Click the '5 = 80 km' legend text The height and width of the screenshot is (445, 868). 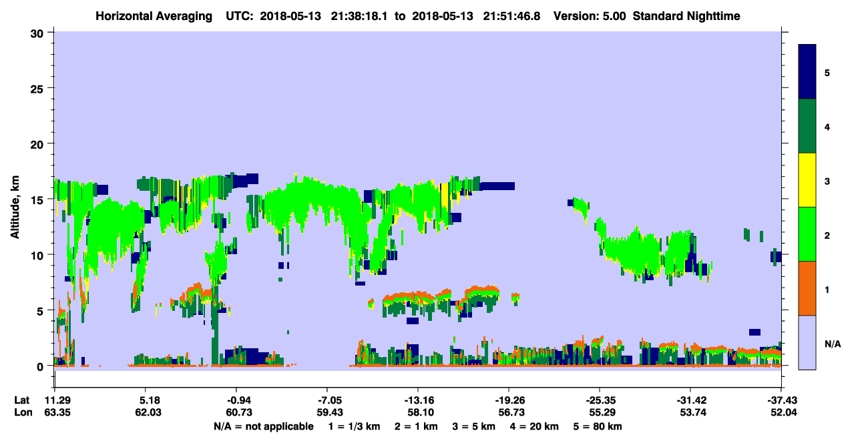599,426
